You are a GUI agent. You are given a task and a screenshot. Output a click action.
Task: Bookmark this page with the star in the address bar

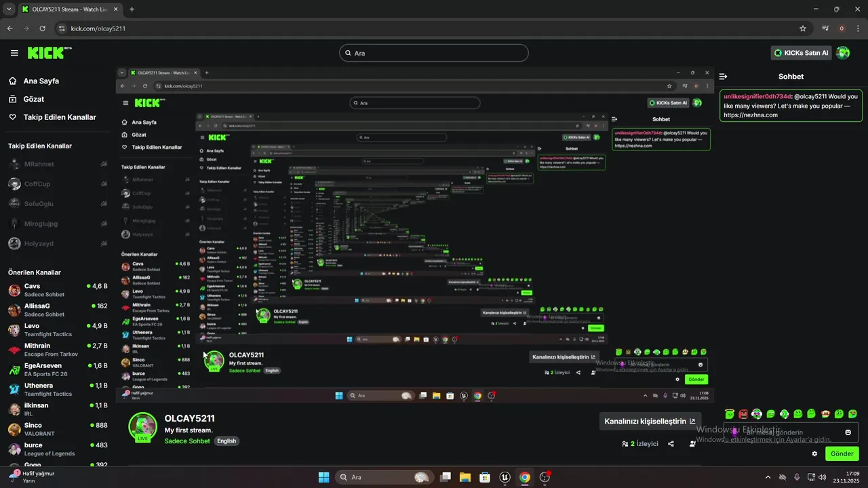[x=803, y=28]
